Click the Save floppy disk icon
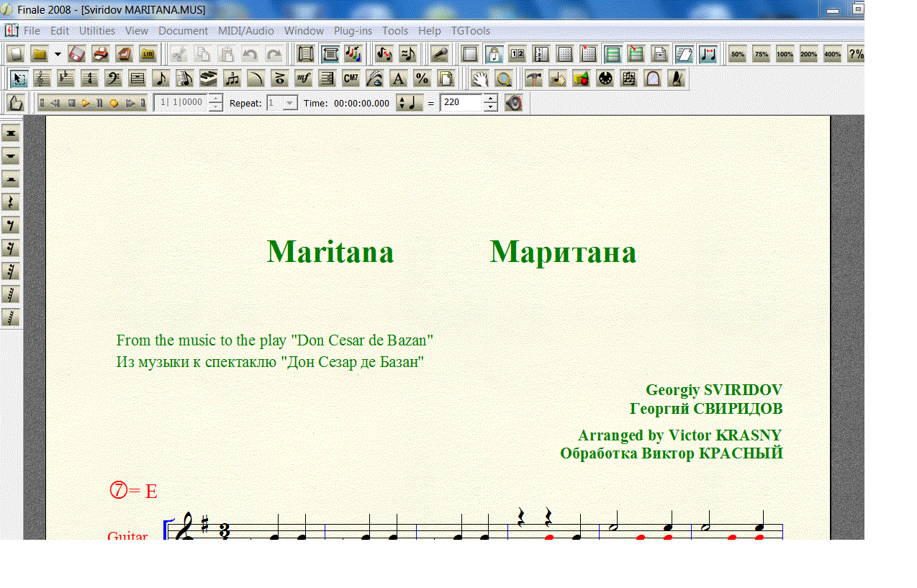 click(x=77, y=54)
